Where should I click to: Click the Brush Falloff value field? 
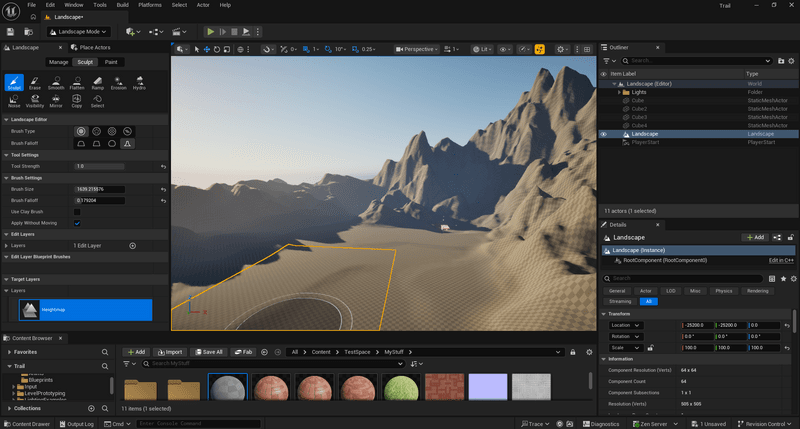tap(99, 200)
